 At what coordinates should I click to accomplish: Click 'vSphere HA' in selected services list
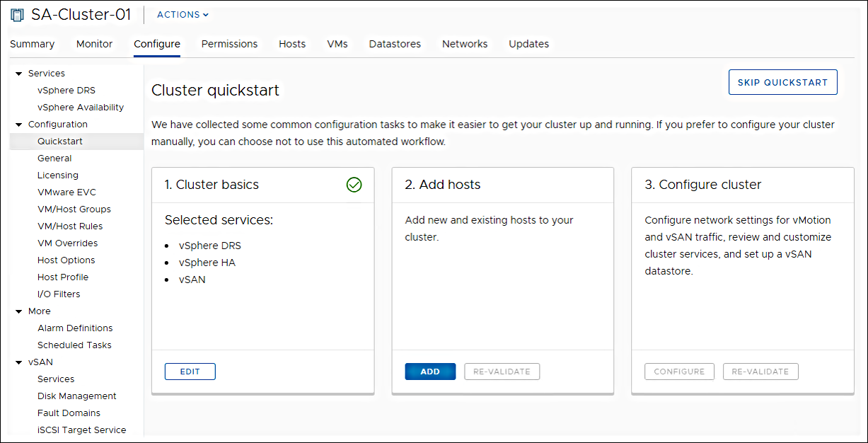207,263
